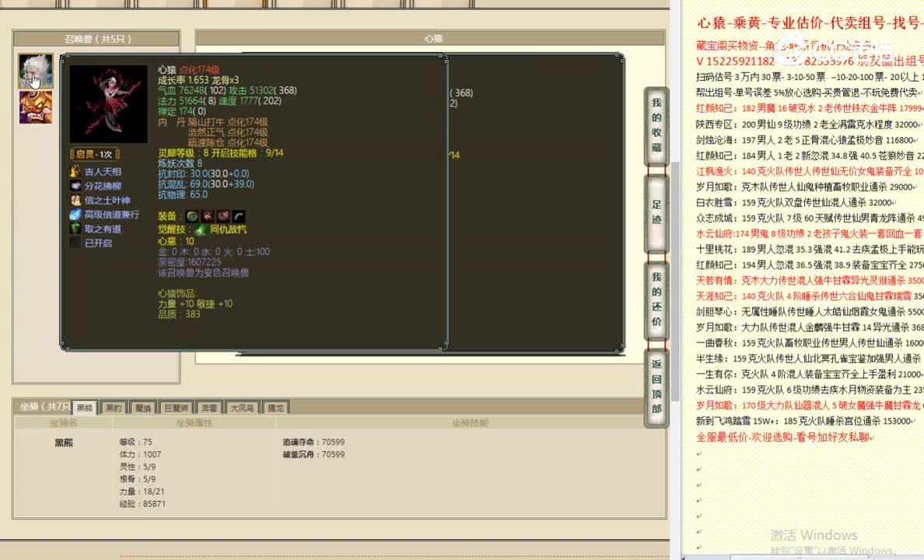The height and width of the screenshot is (560, 924).
Task: Click the 品质：383 line
Action: tap(179, 314)
